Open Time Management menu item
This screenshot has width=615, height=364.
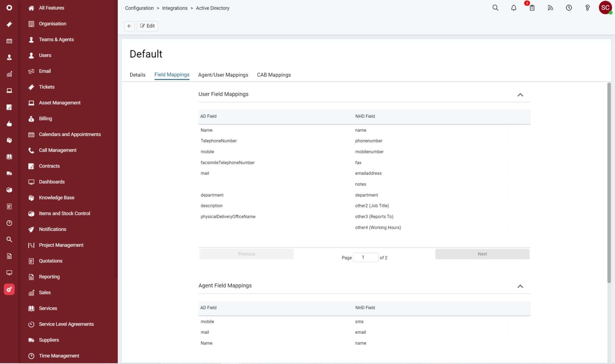(x=59, y=356)
